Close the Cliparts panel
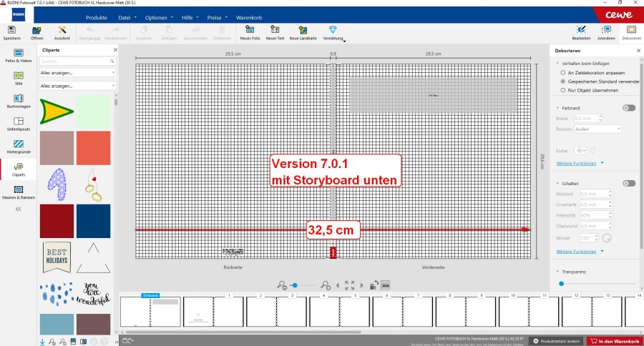The image size is (644, 346). tap(115, 50)
